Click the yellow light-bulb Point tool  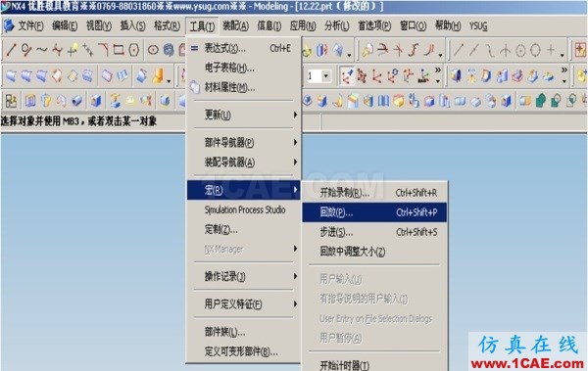click(73, 50)
